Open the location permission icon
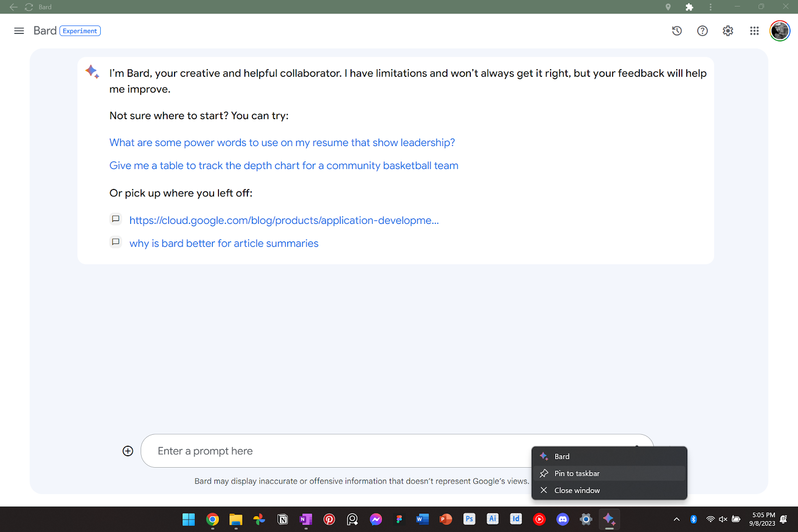 coord(668,7)
